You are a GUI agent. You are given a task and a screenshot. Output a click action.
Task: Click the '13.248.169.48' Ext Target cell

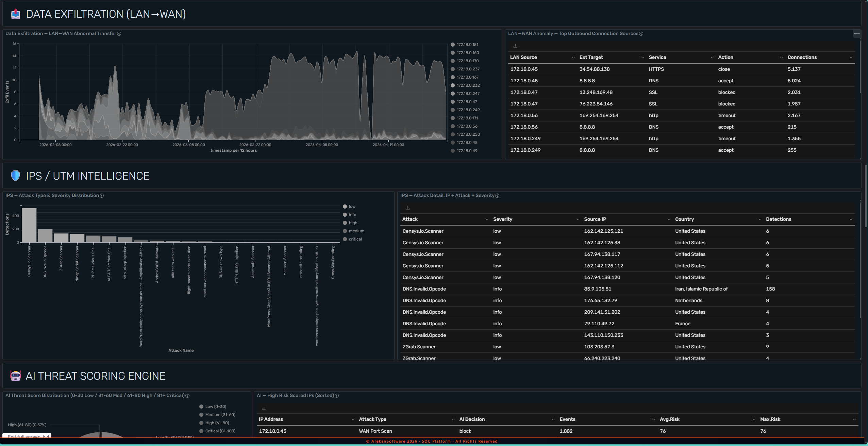(596, 92)
